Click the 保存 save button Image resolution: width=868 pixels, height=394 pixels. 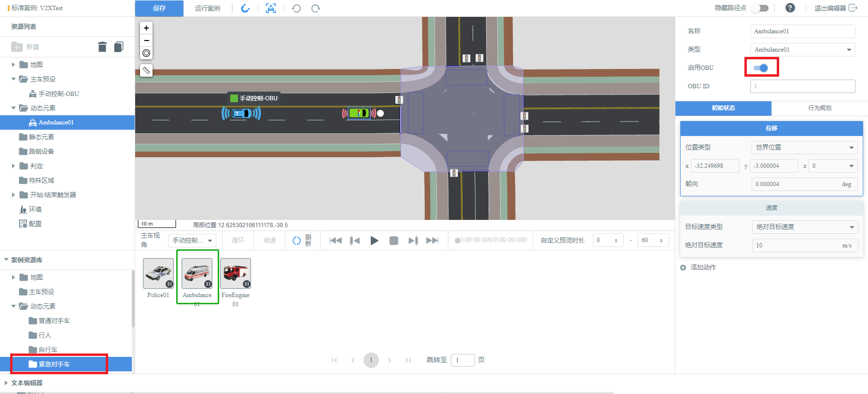coord(159,8)
